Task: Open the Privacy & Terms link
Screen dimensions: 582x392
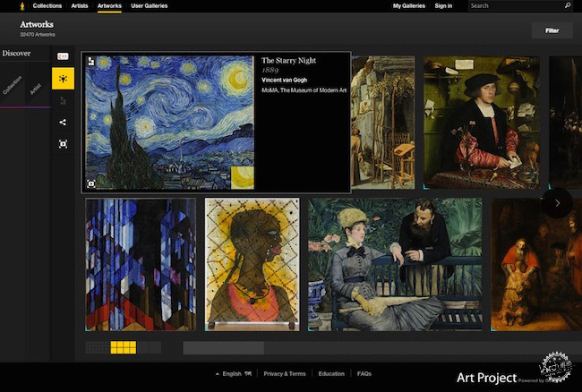Action: [x=285, y=374]
